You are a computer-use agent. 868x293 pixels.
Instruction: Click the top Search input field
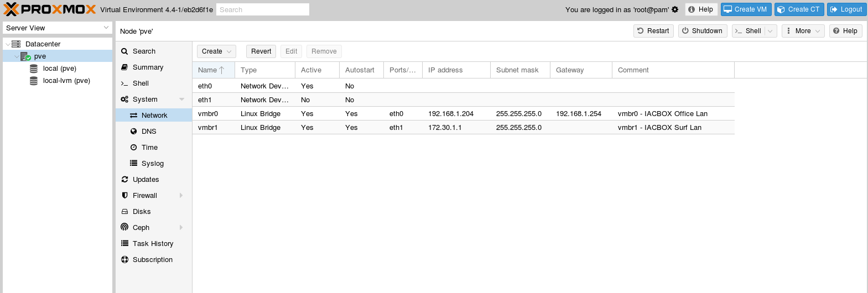tap(263, 9)
